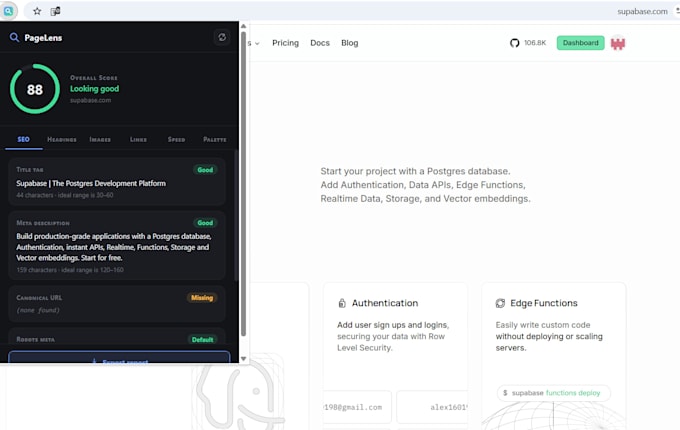
Task: Click the 'Start your project with a Postgres' paragraph
Action: click(x=425, y=185)
